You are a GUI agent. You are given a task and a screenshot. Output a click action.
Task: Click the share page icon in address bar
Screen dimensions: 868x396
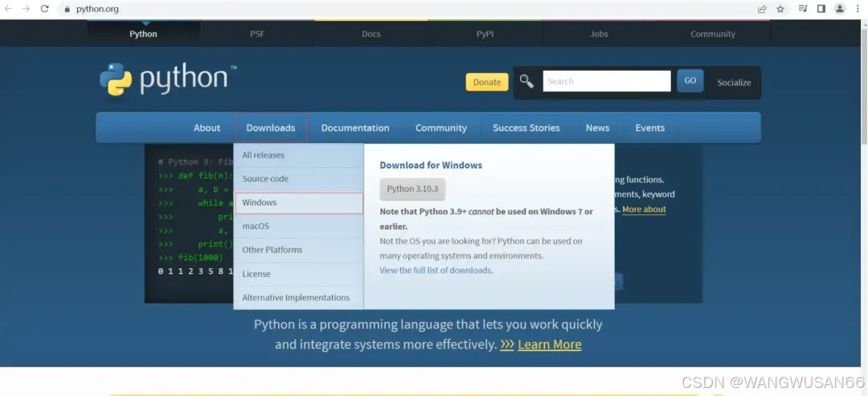[x=762, y=9]
